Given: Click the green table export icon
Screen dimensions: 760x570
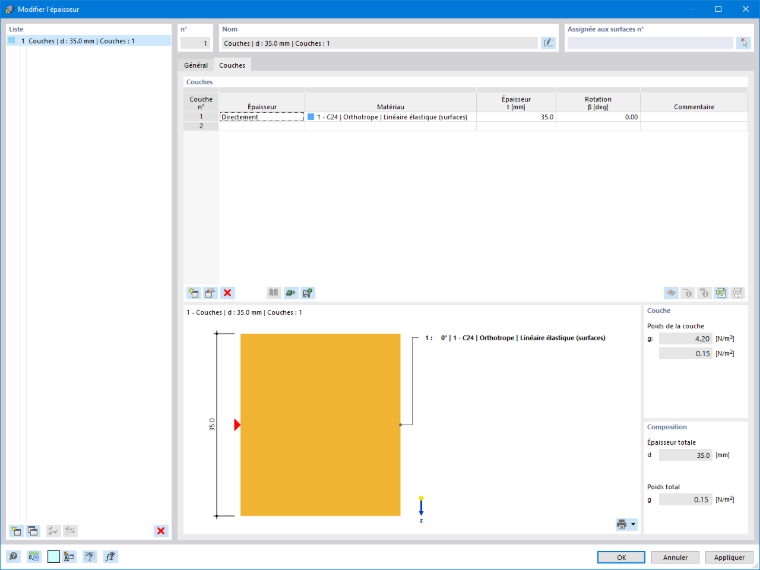Looking at the screenshot, I should pyautogui.click(x=721, y=293).
